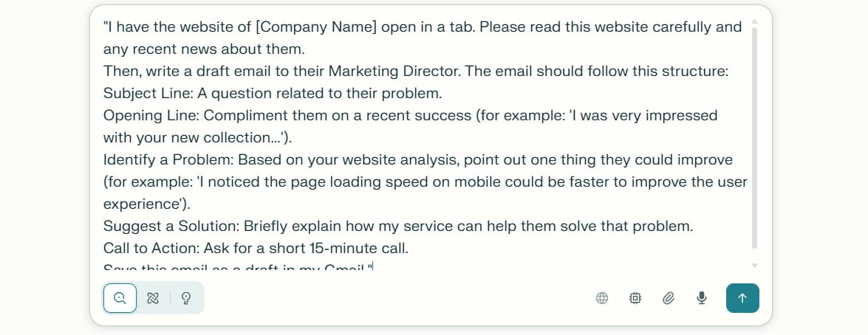The image size is (868, 335).
Task: Switch to the Research mode icon
Action: [153, 298]
